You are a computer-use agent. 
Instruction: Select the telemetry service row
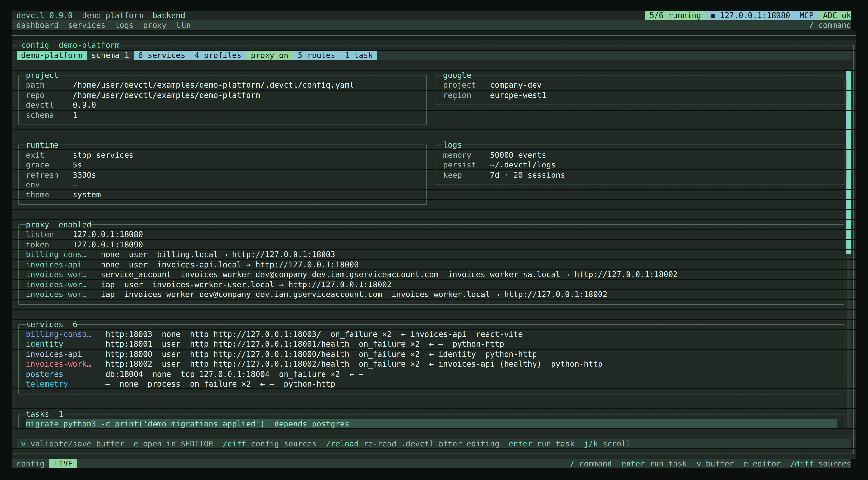click(x=431, y=384)
